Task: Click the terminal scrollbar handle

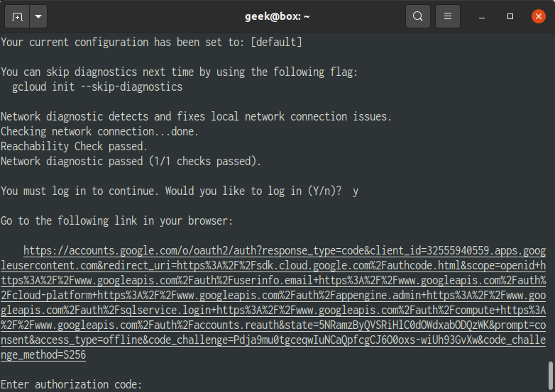Action: 551,376
